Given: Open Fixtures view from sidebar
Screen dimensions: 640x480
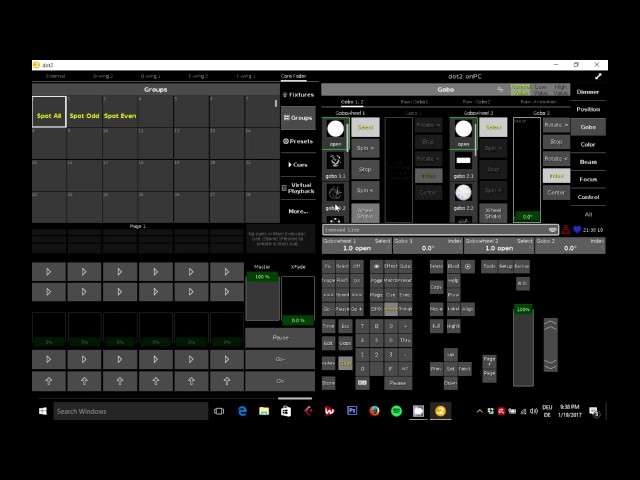Looking at the screenshot, I should coord(298,95).
